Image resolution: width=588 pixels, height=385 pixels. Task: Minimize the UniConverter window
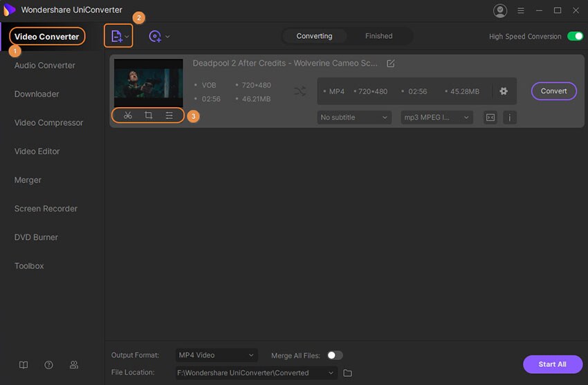[x=540, y=10]
